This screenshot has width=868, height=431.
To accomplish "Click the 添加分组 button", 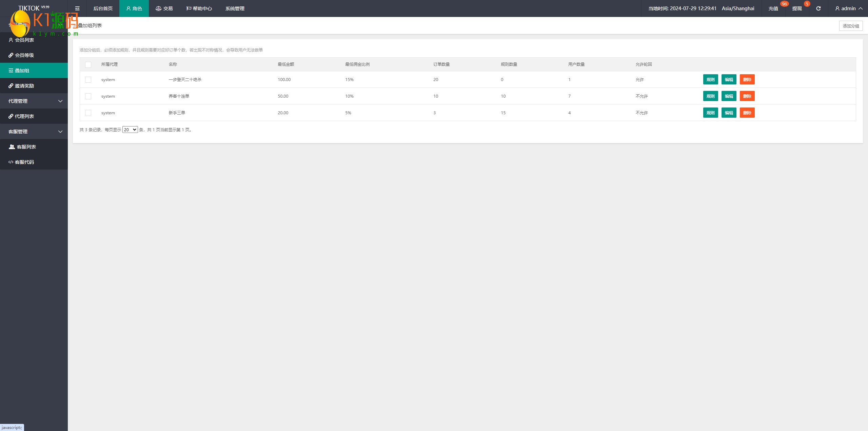I will coord(851,26).
